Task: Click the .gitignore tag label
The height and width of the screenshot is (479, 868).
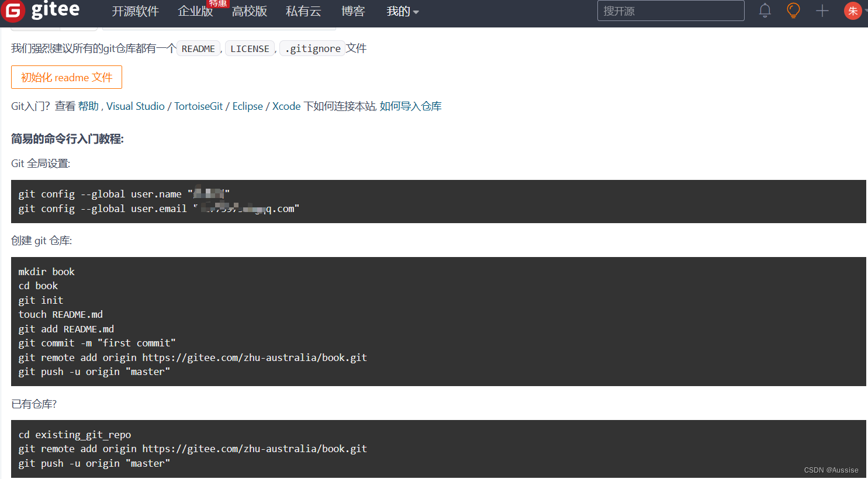Action: click(313, 48)
